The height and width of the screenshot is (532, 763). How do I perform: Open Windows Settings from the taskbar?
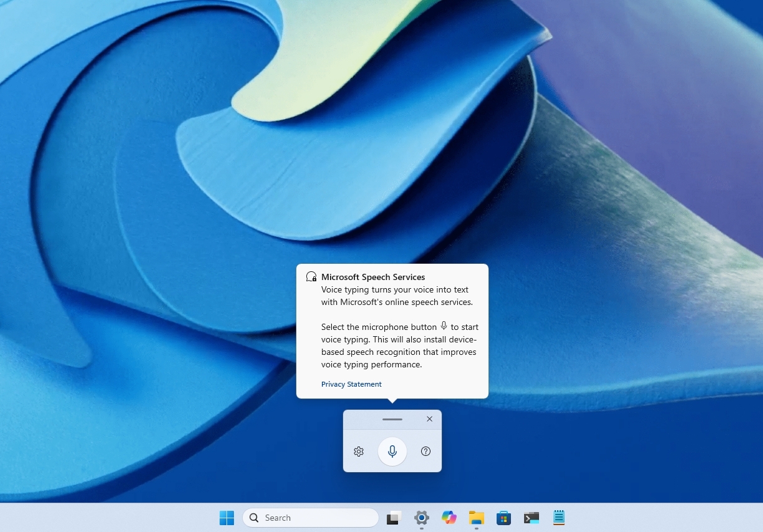click(x=421, y=518)
